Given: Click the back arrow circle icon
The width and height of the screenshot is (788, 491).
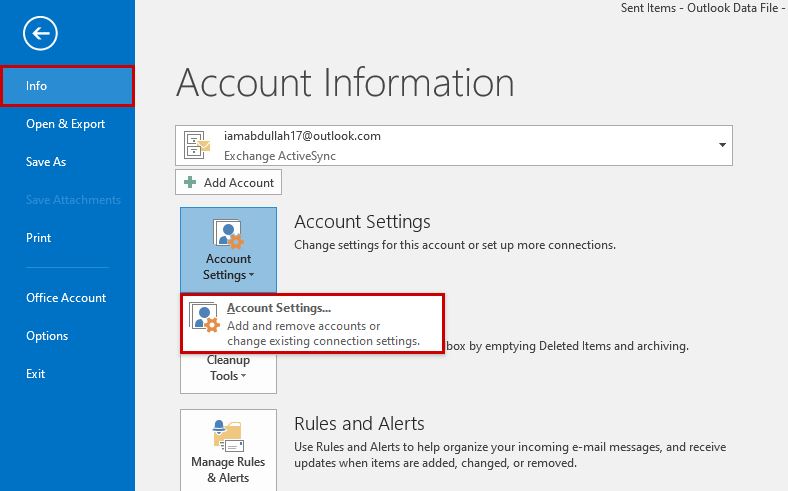Looking at the screenshot, I should point(41,34).
